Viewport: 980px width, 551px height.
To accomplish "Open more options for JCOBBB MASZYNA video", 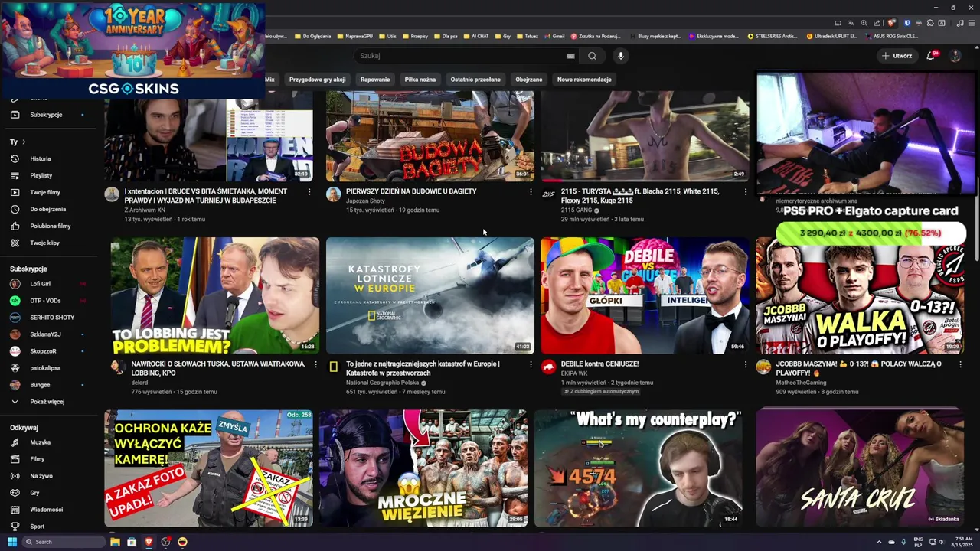I will click(x=961, y=365).
